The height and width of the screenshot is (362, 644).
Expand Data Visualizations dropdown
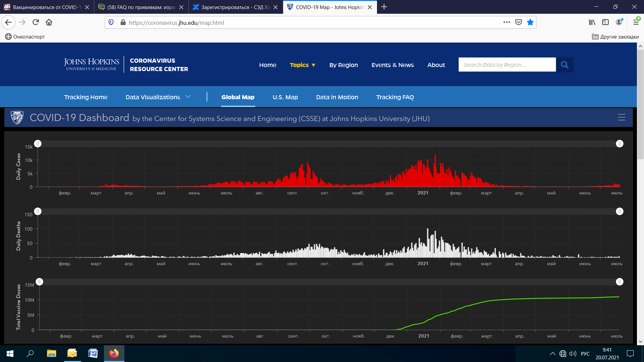tap(158, 97)
